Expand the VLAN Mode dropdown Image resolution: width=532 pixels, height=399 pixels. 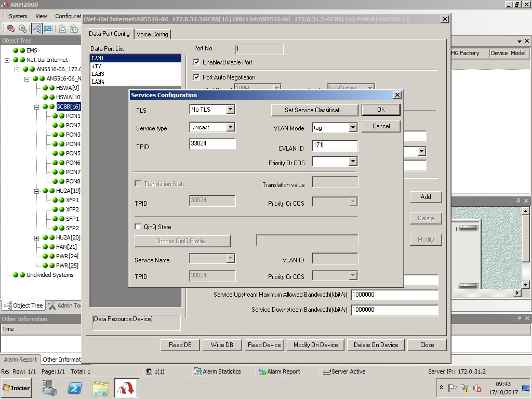353,128
